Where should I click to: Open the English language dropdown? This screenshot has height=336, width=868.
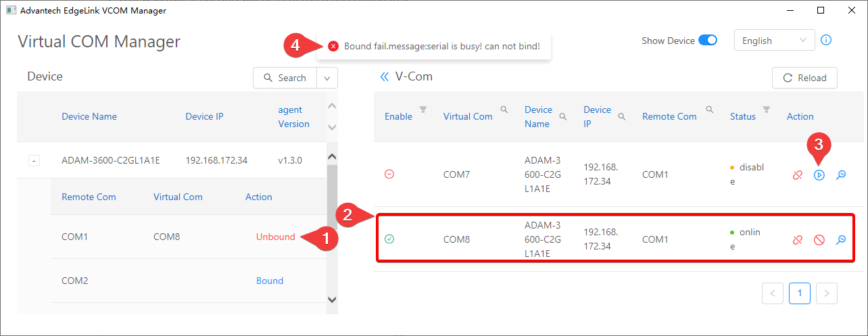pyautogui.click(x=774, y=41)
